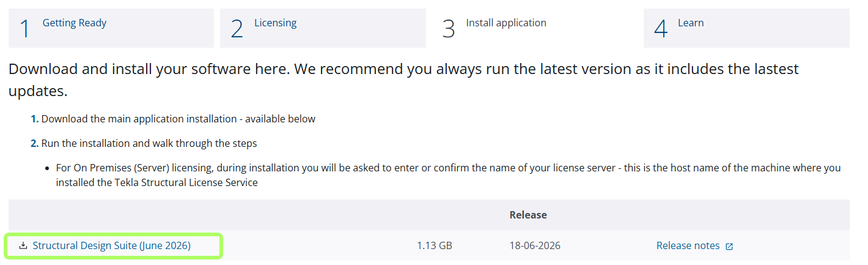Image resolution: width=868 pixels, height=265 pixels.
Task: Click the step 2 run installation text
Action: (144, 143)
